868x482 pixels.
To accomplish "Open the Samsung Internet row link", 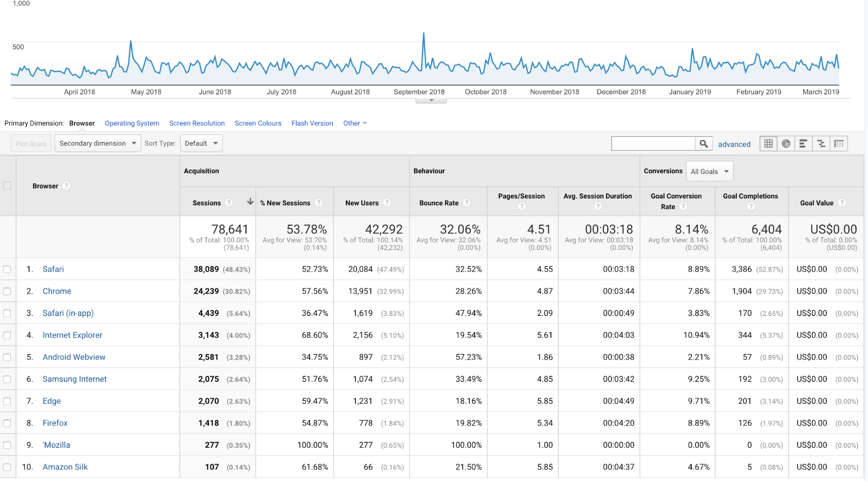I will [75, 379].
